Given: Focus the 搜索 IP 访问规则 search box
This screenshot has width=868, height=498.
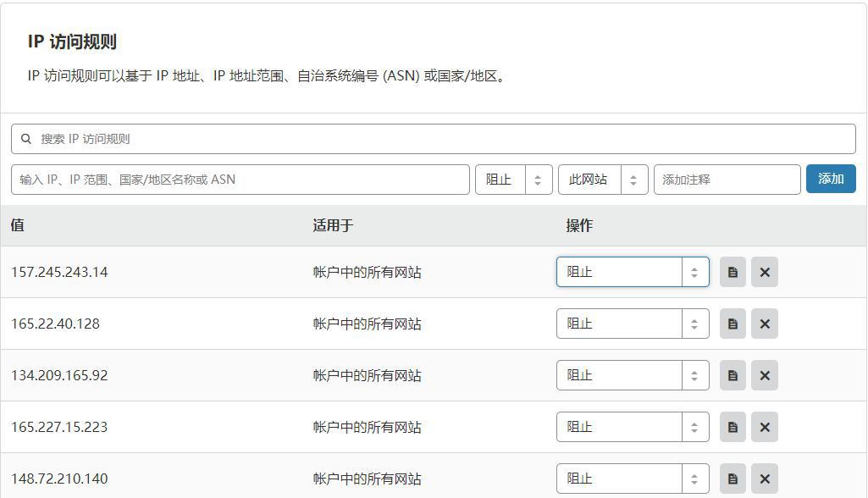Looking at the screenshot, I should click(x=434, y=139).
